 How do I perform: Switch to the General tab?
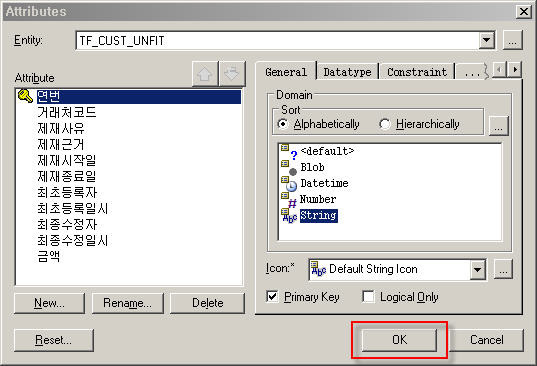[286, 72]
